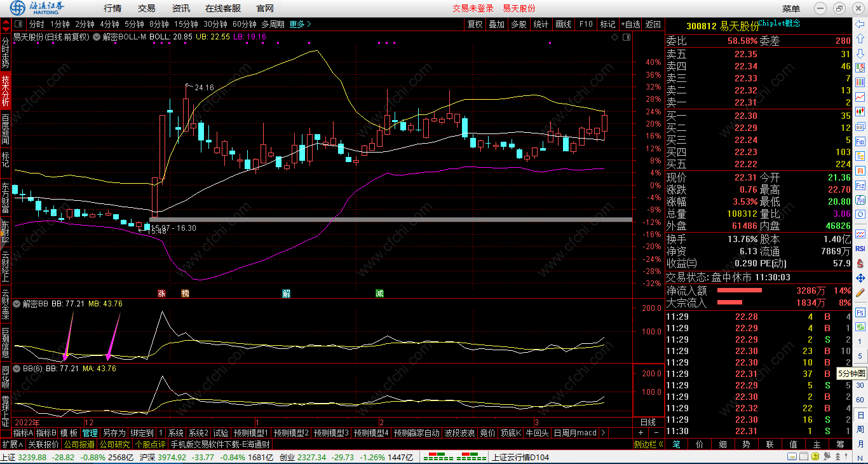Open the 解密BB indicator dropdown arrow

(17, 304)
